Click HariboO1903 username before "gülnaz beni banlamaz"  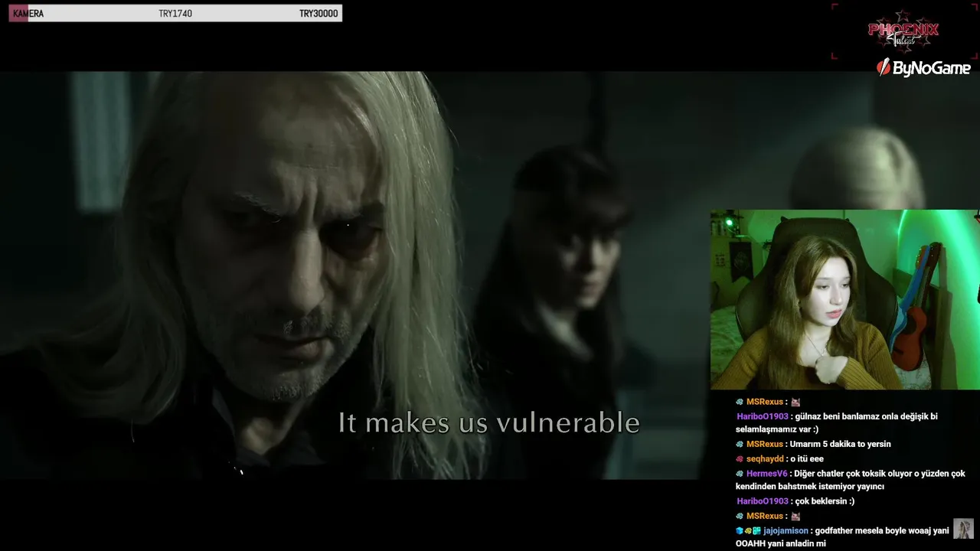763,416
